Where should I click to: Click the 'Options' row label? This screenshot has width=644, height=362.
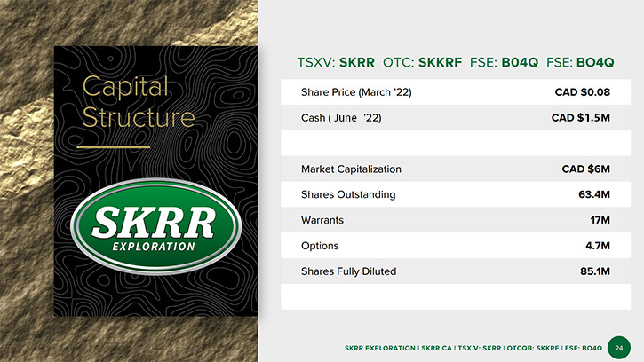click(320, 246)
